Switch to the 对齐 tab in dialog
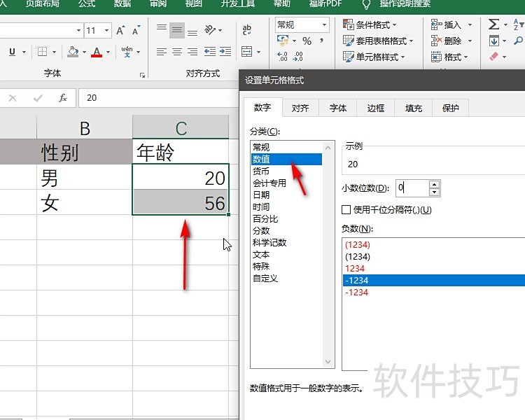525x420 pixels. (x=300, y=108)
